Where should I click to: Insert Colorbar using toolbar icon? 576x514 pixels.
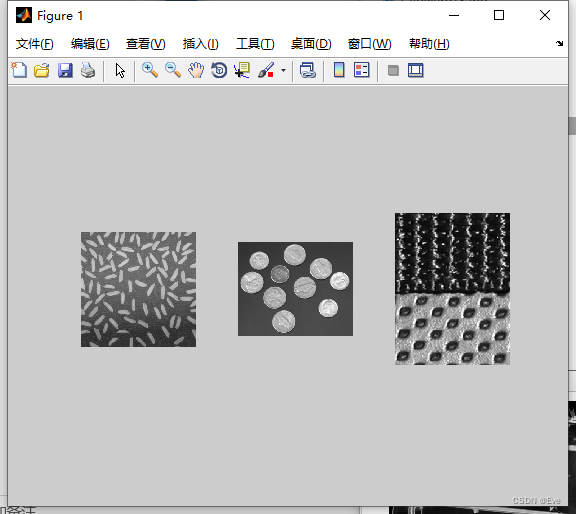[339, 70]
